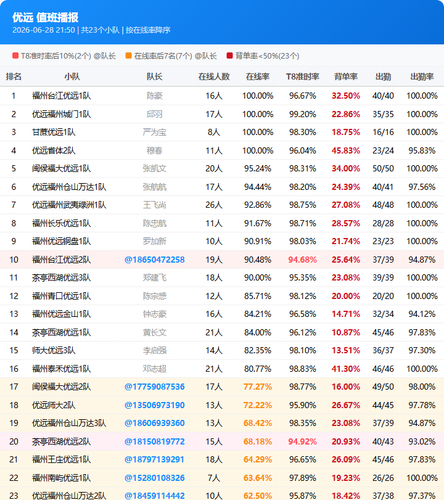Select team name 茶亭西湖优远3队
The width and height of the screenshot is (444, 500).
coord(61,278)
